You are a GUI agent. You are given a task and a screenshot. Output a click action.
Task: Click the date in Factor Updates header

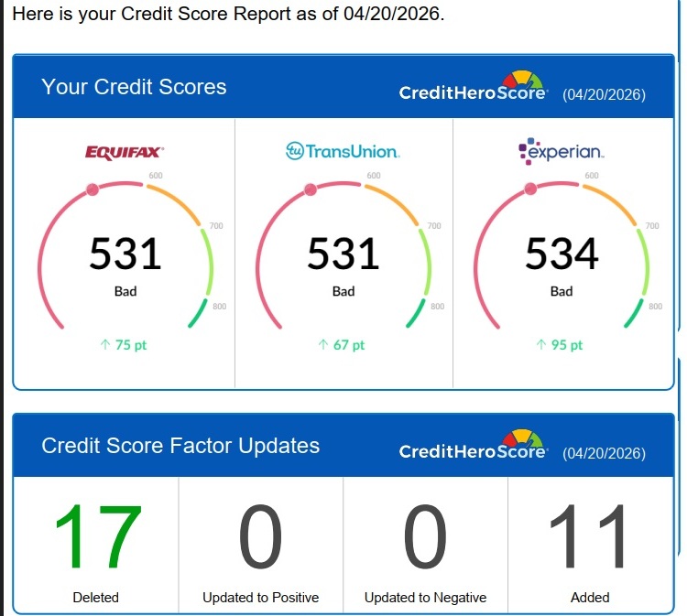605,453
